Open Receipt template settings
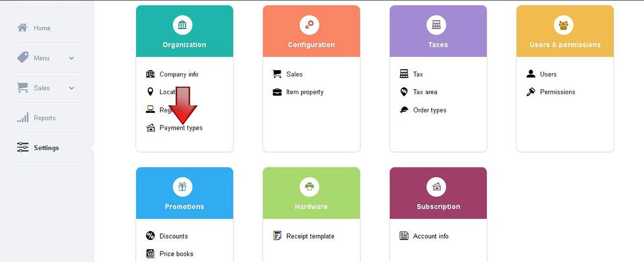644x262 pixels. (310, 236)
